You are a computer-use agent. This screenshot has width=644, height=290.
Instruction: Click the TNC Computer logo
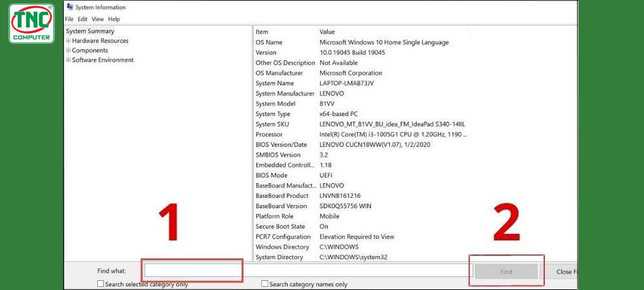[32, 23]
